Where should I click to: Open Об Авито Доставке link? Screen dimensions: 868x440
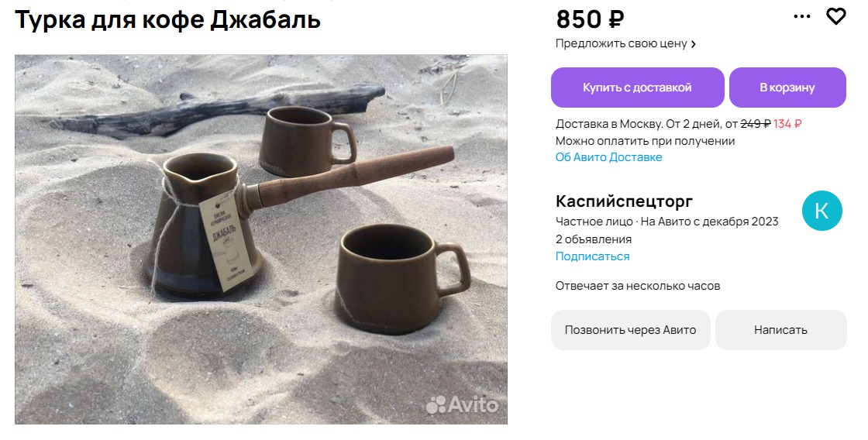[608, 157]
